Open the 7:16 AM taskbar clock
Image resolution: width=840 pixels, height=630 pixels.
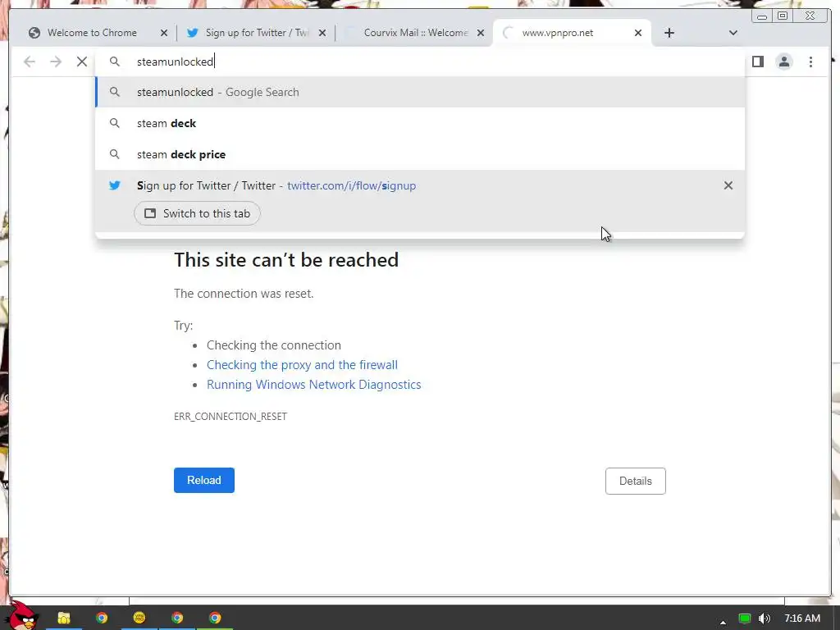[x=802, y=619]
